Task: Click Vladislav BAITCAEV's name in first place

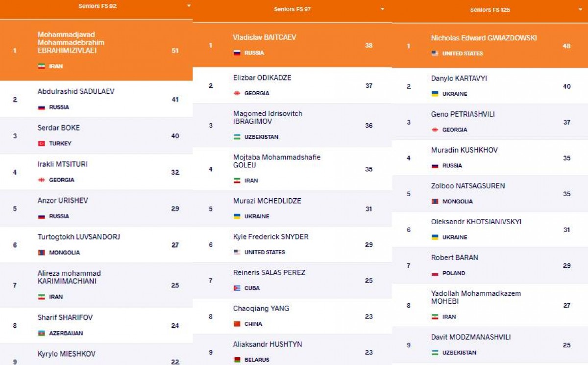Action: tap(265, 37)
